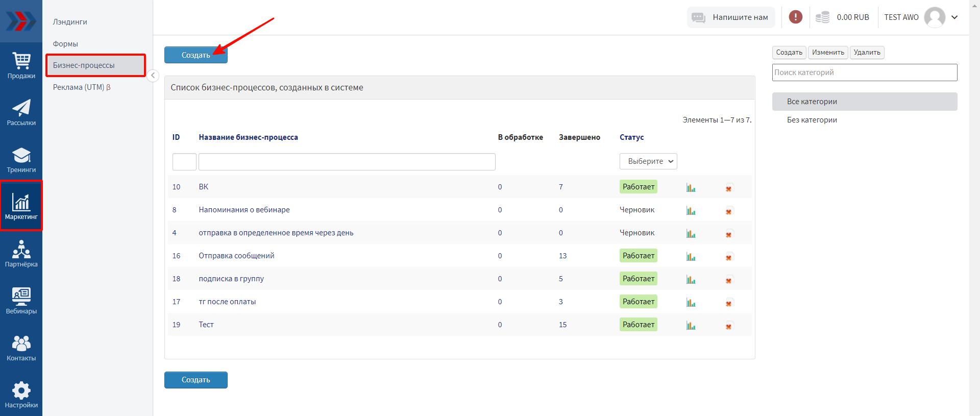The height and width of the screenshot is (416, 980).
Task: Focus the Поиск категорий search field
Action: click(864, 72)
